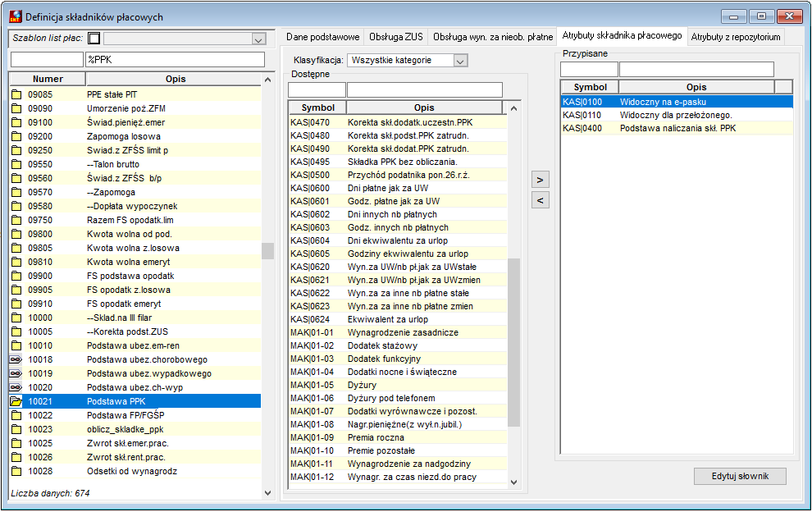Select MAK|01-09 Premia roczna row
This screenshot has height=512, width=812.
[398, 437]
